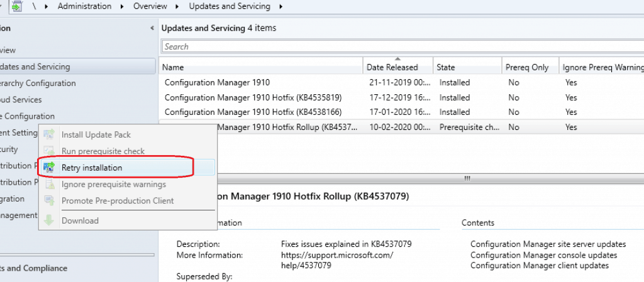Click the Contents section heading
Screen dimensions: 644x282
coord(478,223)
